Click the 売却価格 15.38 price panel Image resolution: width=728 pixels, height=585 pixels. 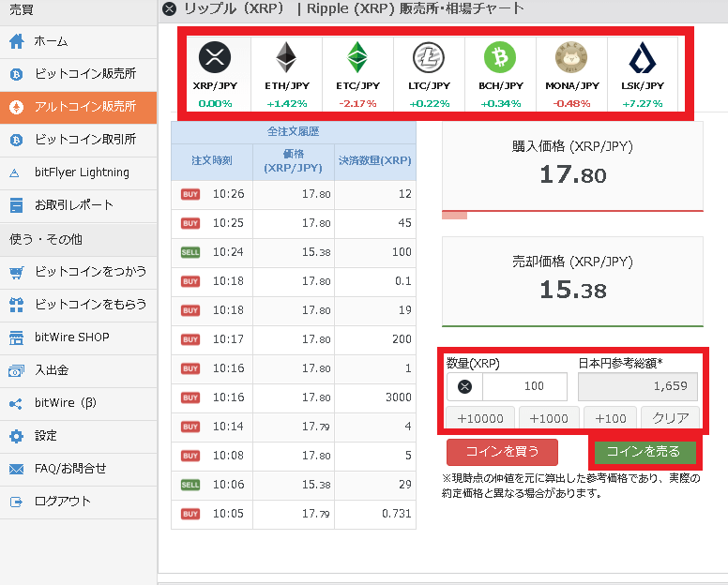[x=572, y=282]
